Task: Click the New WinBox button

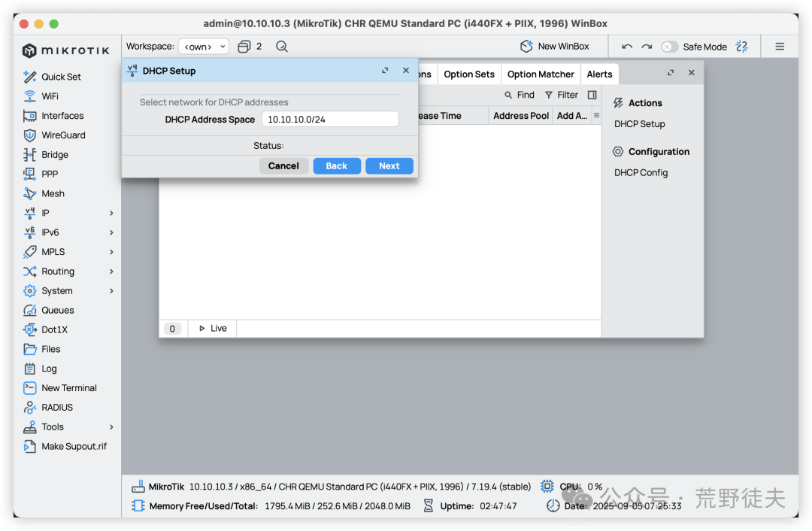Action: [555, 47]
